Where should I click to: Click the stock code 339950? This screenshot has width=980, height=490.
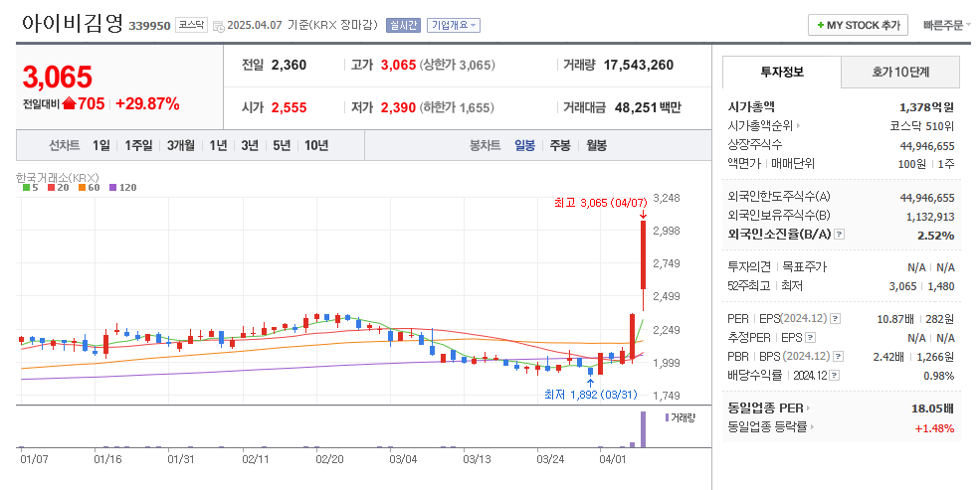click(x=149, y=26)
